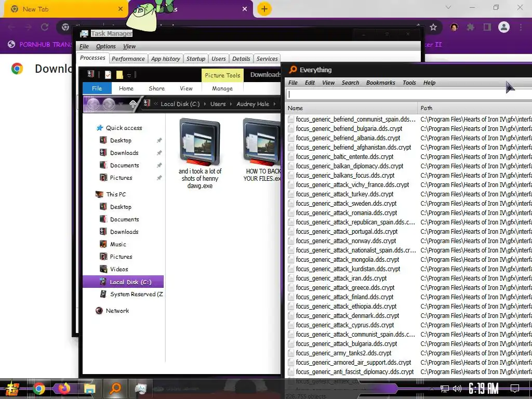The width and height of the screenshot is (532, 399).
Task: Open Music folder under This PC
Action: [x=118, y=244]
